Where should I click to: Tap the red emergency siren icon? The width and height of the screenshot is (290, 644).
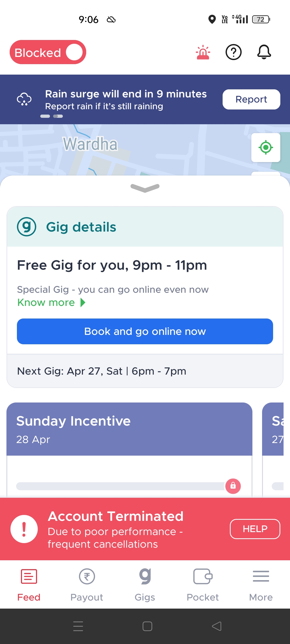pyautogui.click(x=203, y=52)
